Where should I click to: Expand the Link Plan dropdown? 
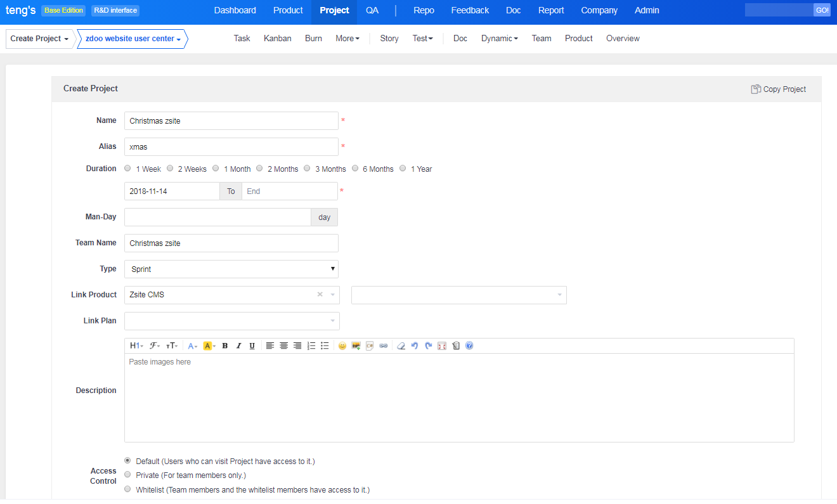[x=232, y=321]
